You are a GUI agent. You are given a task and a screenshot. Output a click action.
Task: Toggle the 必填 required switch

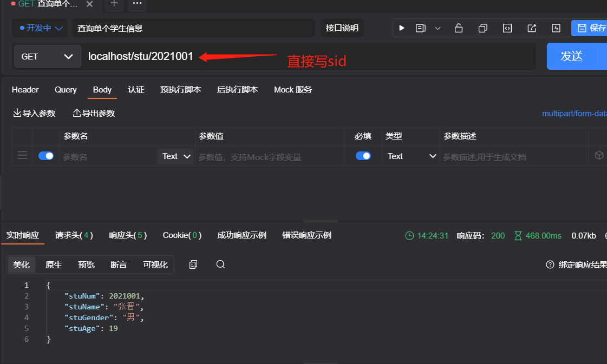tap(363, 156)
